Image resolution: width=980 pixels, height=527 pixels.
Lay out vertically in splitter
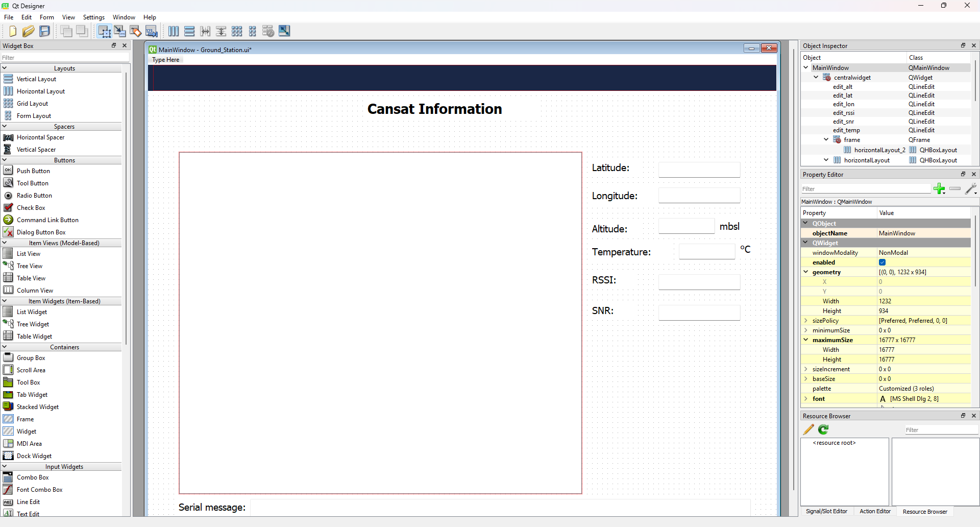[x=221, y=31]
